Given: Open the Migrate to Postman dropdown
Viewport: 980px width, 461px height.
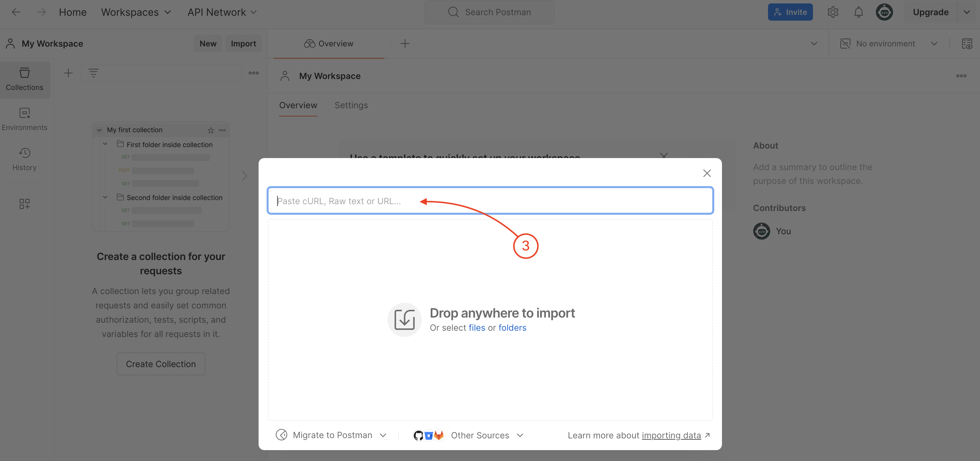Looking at the screenshot, I should (x=331, y=435).
